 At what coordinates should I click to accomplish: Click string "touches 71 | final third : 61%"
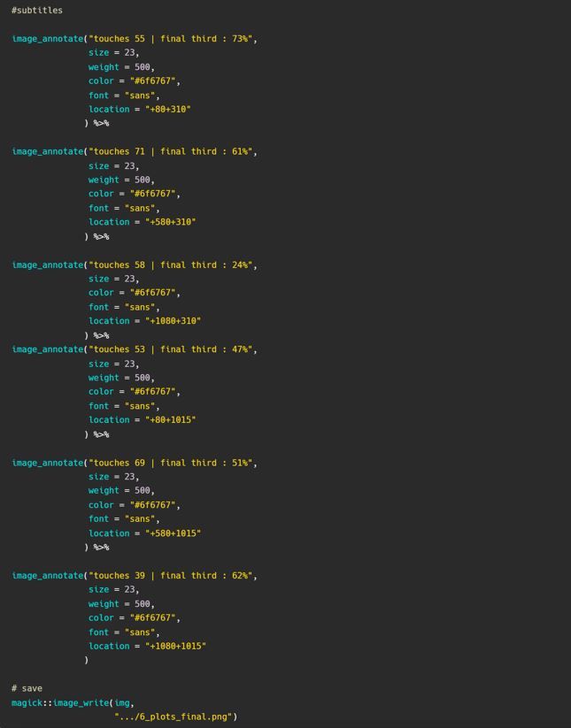(171, 151)
